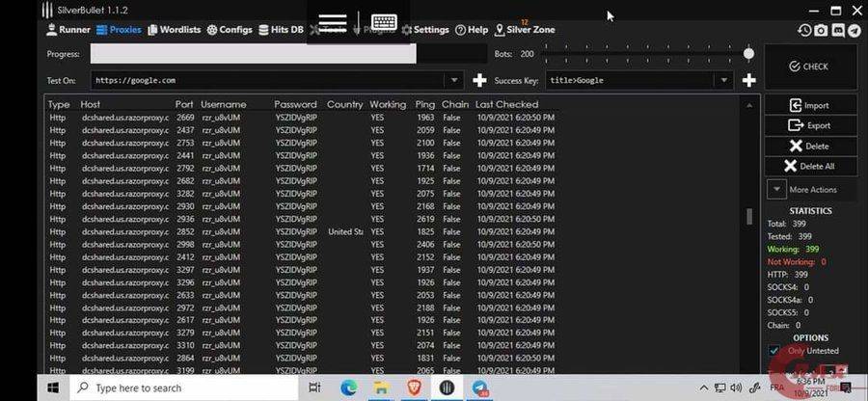Open Task View on the taskbar
The height and width of the screenshot is (401, 868).
point(315,388)
